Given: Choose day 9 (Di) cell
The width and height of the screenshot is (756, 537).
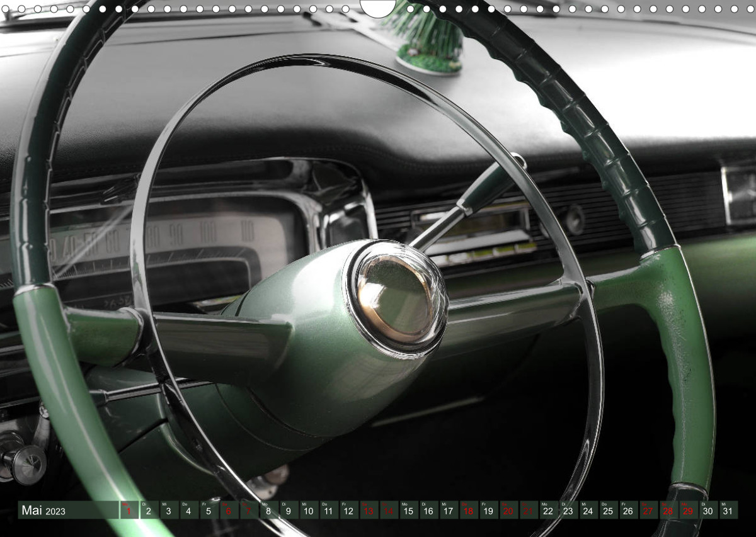Looking at the screenshot, I should point(288,510).
